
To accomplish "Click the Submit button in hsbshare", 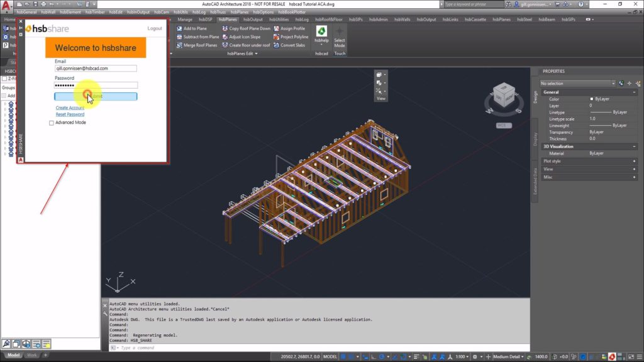I will 96,96.
